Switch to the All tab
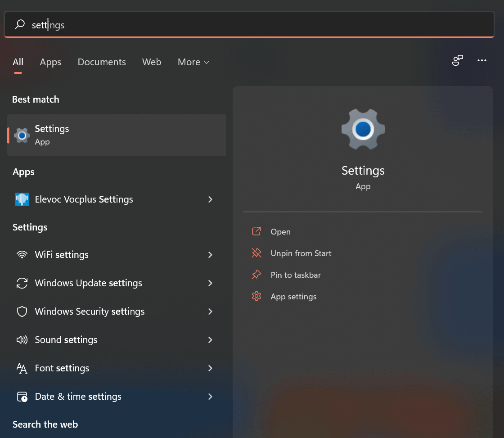This screenshot has height=438, width=504. point(18,62)
